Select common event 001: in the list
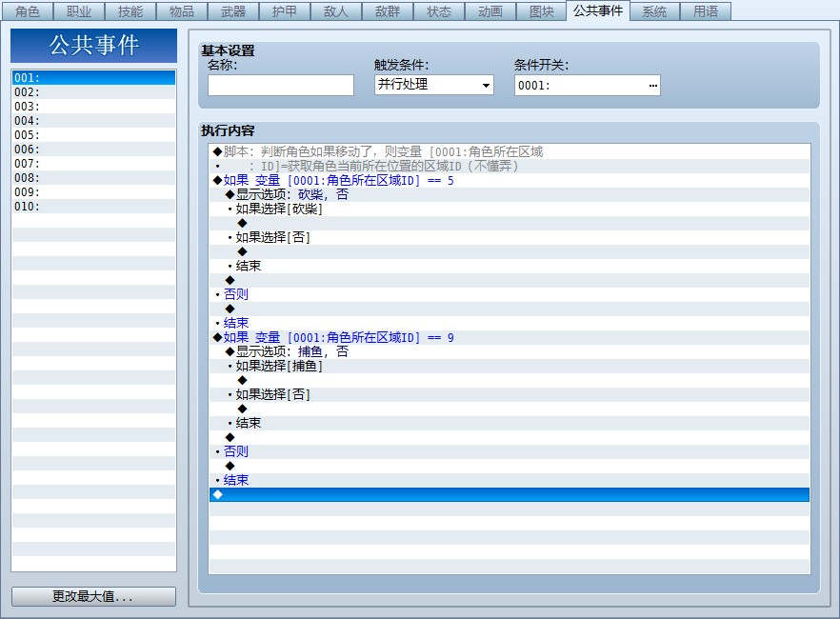The image size is (840, 619). pos(93,78)
